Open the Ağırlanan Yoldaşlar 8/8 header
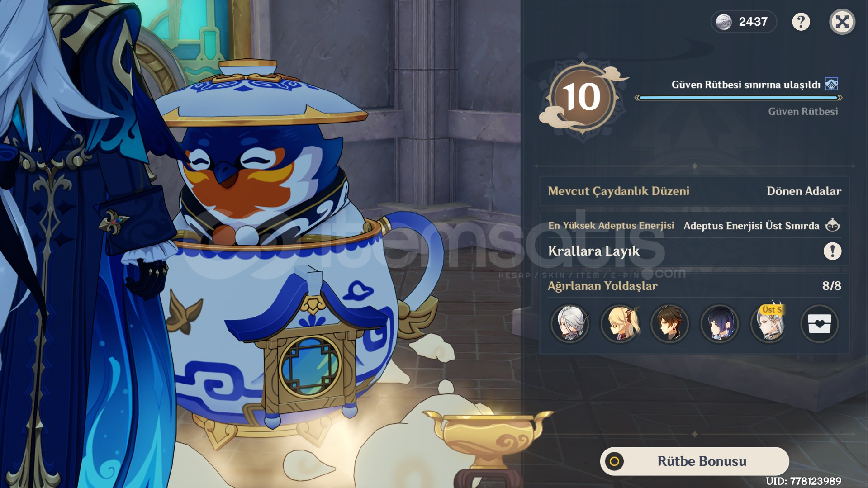 [694, 286]
